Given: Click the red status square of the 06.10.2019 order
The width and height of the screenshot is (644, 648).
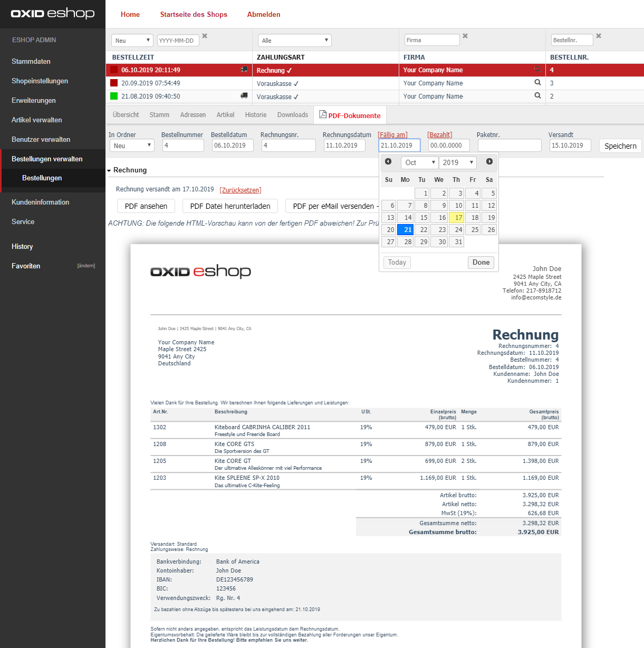Looking at the screenshot, I should point(114,70).
